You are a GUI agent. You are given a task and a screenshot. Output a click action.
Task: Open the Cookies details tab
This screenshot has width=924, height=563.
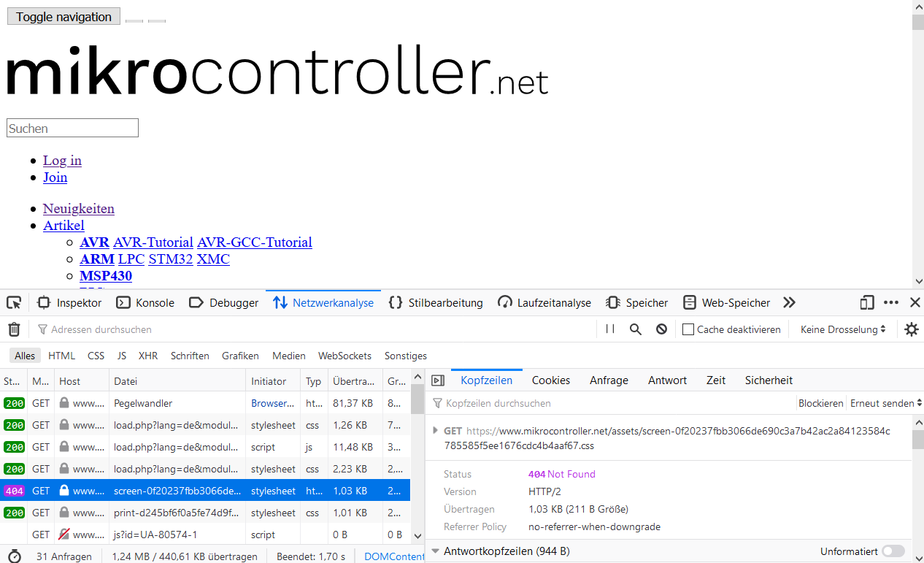(x=551, y=380)
